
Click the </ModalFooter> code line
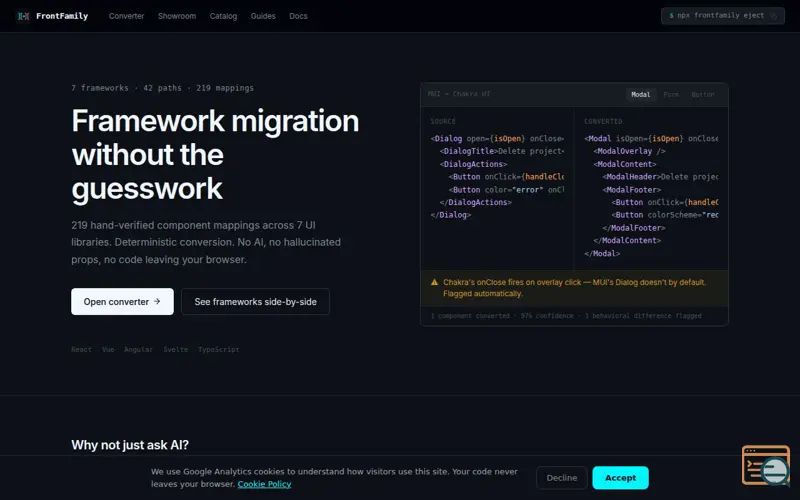634,228
